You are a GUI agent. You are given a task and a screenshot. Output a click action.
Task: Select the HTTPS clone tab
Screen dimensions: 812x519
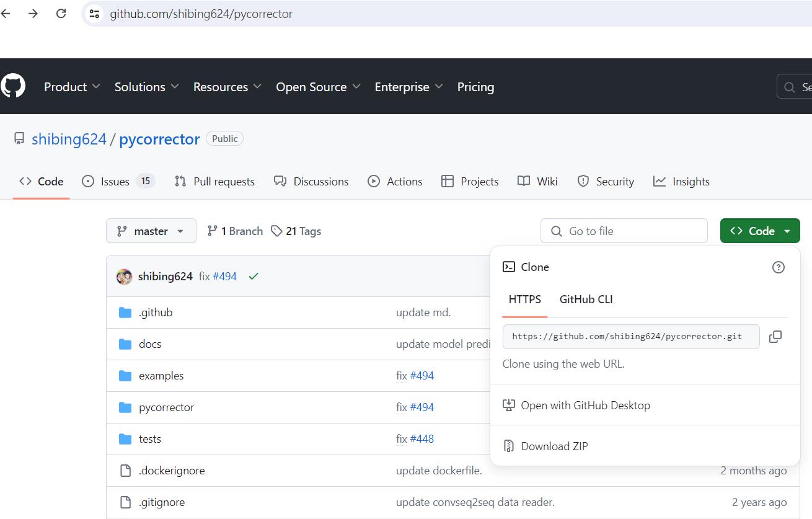point(525,299)
